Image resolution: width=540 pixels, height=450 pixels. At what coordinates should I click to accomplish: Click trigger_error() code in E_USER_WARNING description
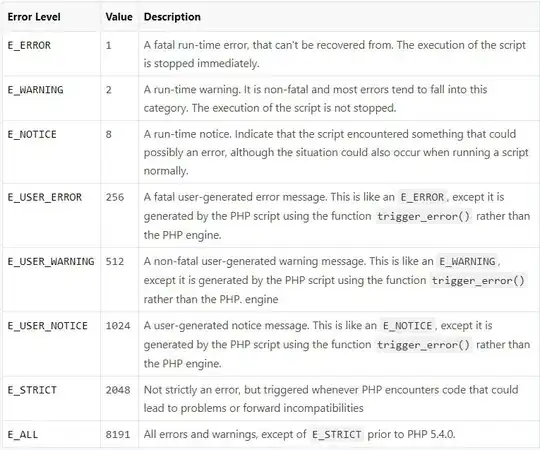[x=478, y=281]
